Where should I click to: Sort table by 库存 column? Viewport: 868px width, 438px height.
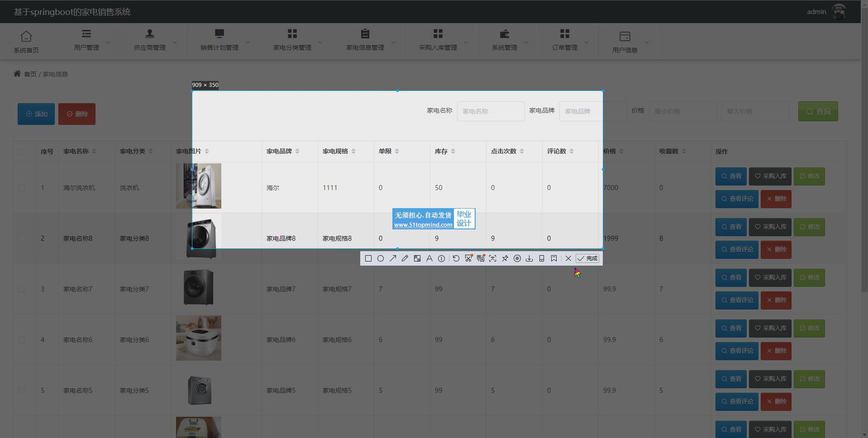click(x=453, y=151)
